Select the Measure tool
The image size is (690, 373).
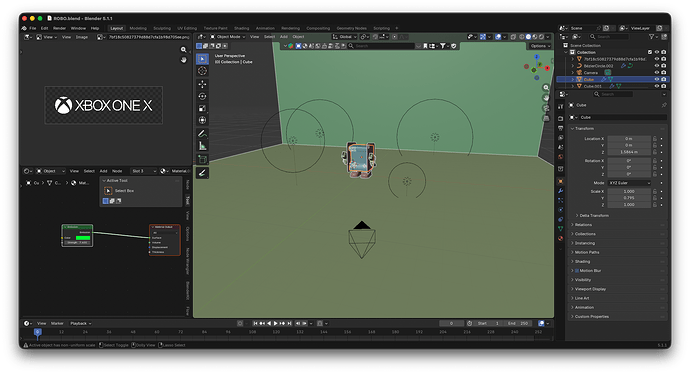click(202, 146)
